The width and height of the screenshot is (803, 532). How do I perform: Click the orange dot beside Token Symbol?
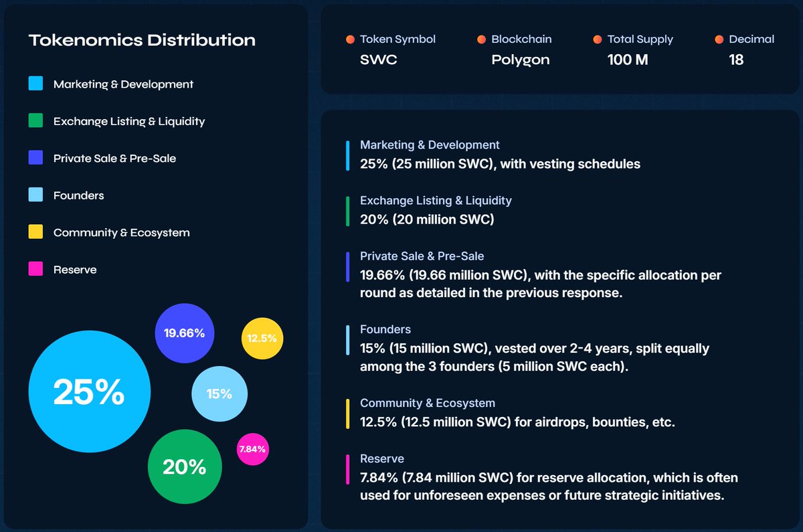coord(350,39)
